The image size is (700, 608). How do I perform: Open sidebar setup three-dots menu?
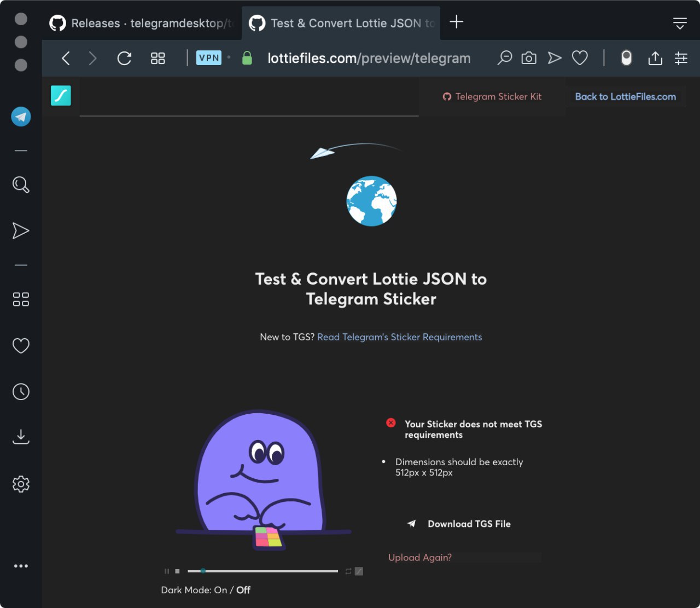click(21, 566)
